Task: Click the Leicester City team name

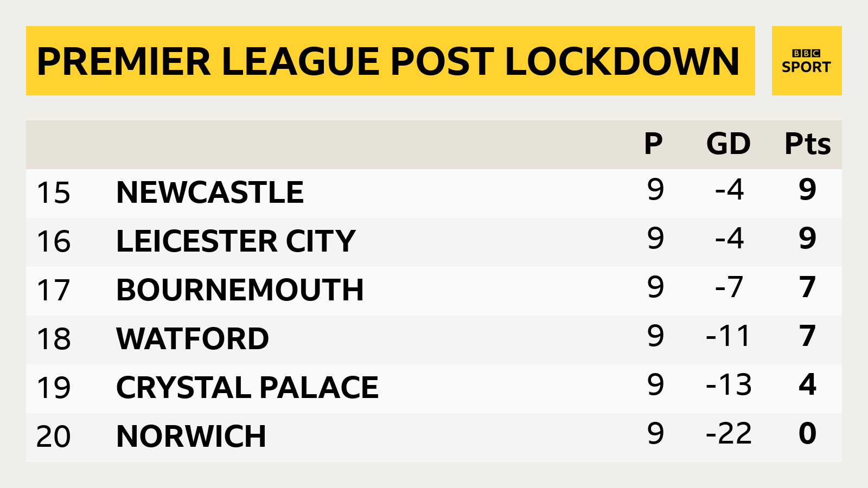Action: click(236, 241)
